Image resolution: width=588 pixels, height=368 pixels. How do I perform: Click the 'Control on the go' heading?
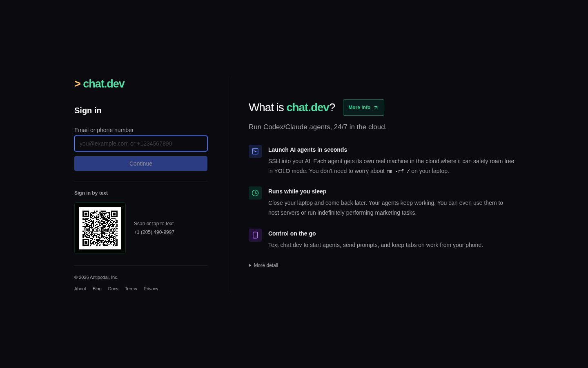tap(292, 233)
